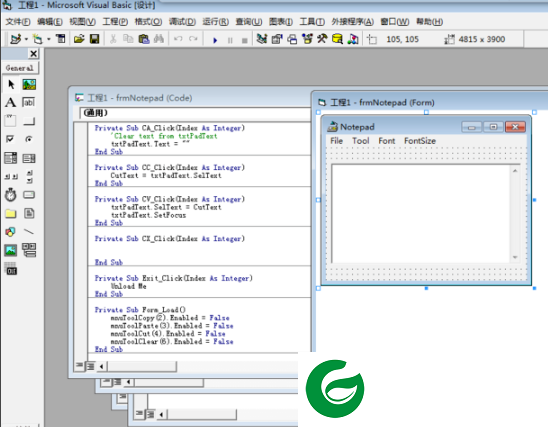Select the OptionButton control in the toolbox
Viewport: 548px width, 427px height.
click(29, 139)
